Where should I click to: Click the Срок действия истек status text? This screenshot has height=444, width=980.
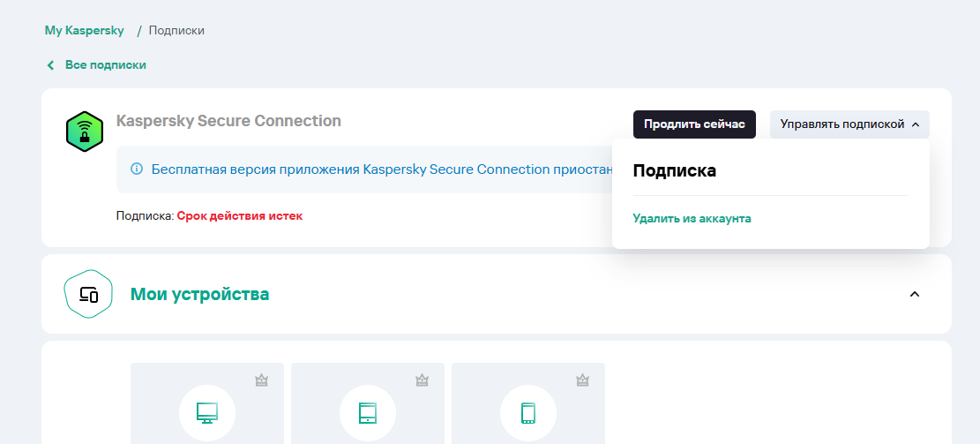pos(240,215)
